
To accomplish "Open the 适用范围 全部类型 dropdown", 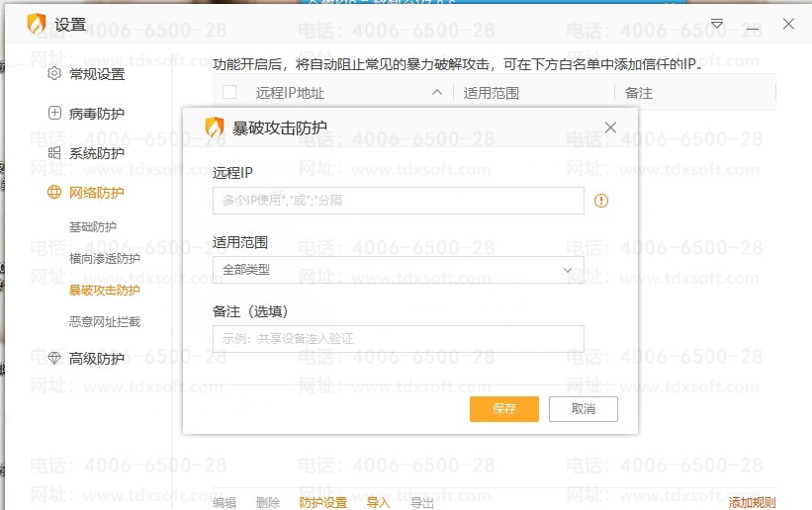I will click(399, 270).
